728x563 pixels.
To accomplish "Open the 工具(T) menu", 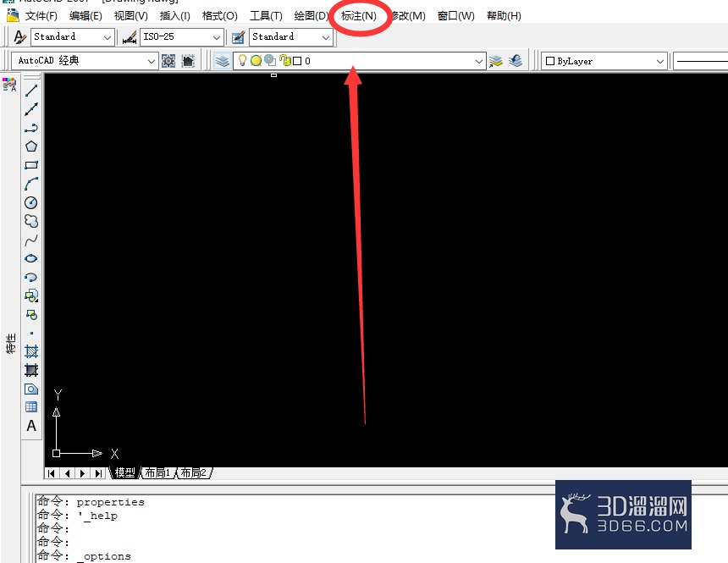I will [x=266, y=16].
